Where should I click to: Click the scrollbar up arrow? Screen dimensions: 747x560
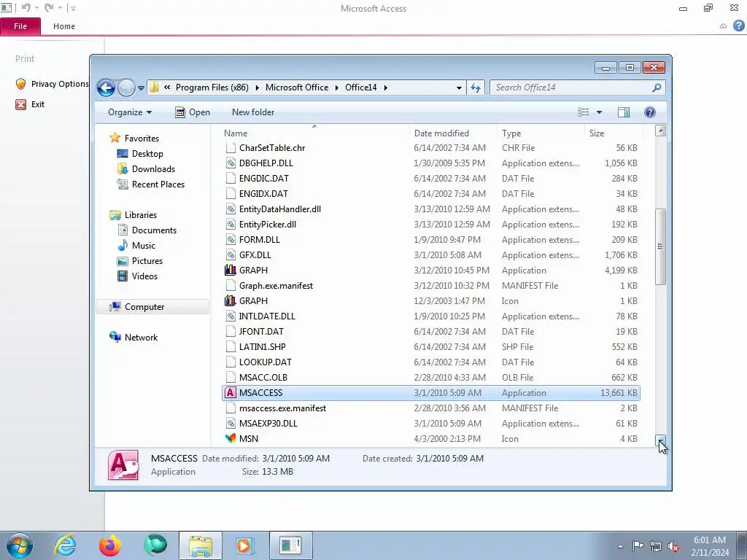(x=660, y=131)
